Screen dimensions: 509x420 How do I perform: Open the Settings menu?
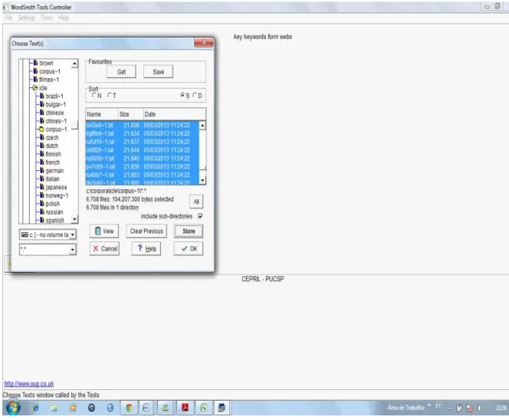coord(27,18)
